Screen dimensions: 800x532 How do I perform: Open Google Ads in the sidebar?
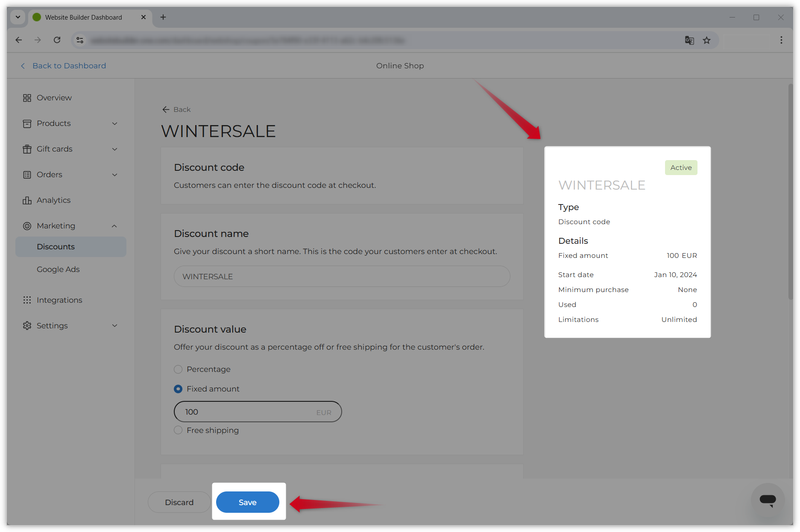tap(58, 269)
